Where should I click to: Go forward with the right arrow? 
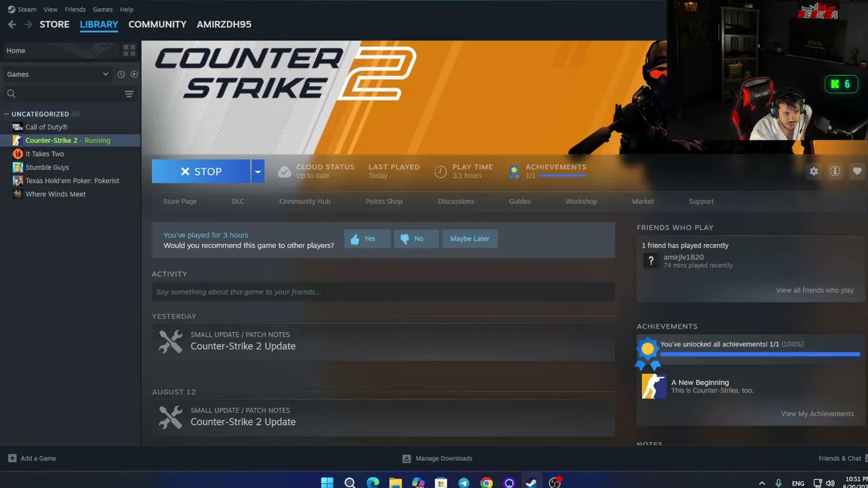(x=28, y=24)
